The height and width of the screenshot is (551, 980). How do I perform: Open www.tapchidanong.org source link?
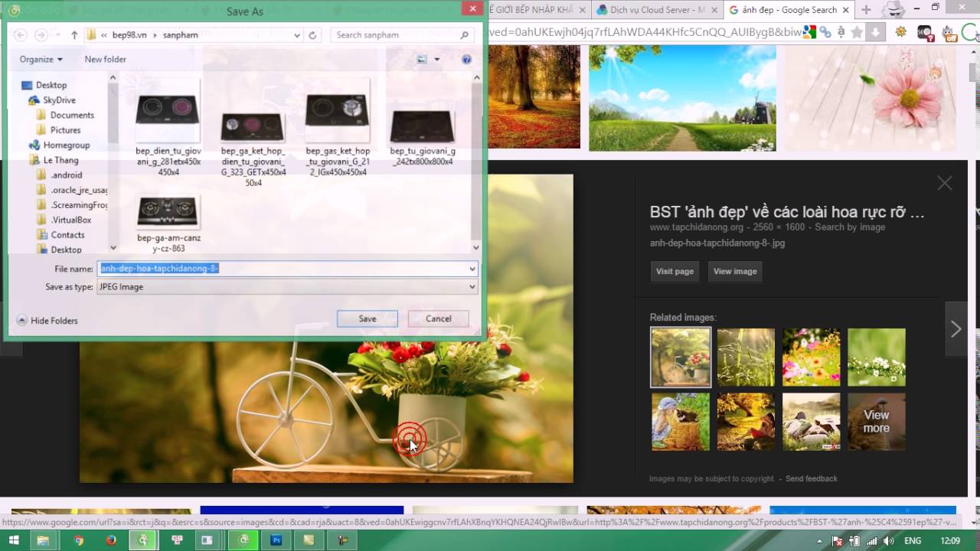696,227
